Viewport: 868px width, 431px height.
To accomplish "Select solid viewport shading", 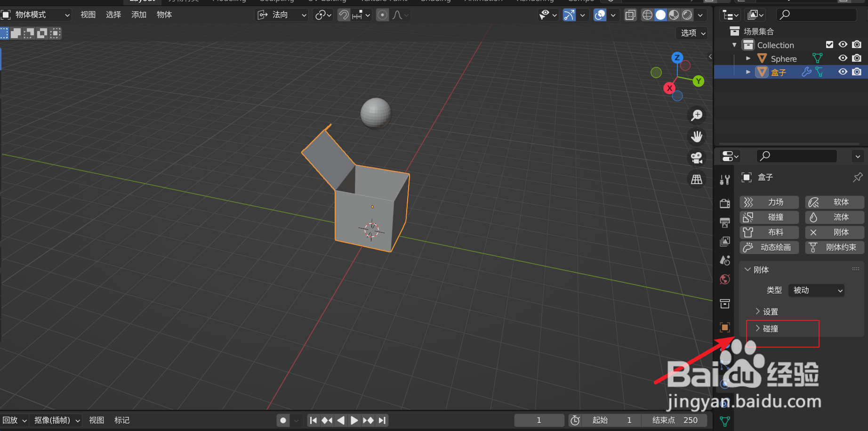I will pos(661,15).
